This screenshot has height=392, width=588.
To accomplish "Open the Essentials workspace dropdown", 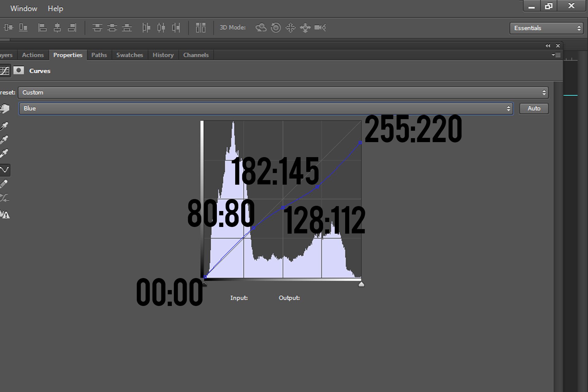I will coord(546,28).
